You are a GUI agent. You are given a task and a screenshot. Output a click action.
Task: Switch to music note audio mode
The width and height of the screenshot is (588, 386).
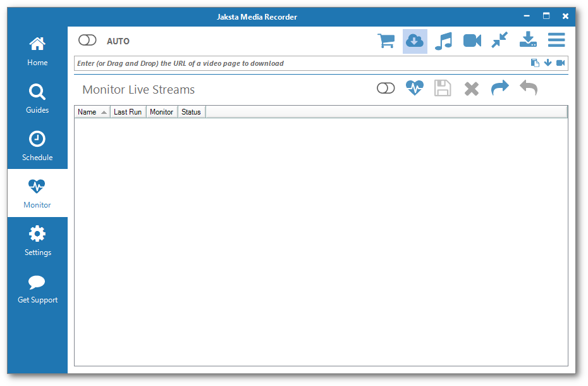[444, 40]
